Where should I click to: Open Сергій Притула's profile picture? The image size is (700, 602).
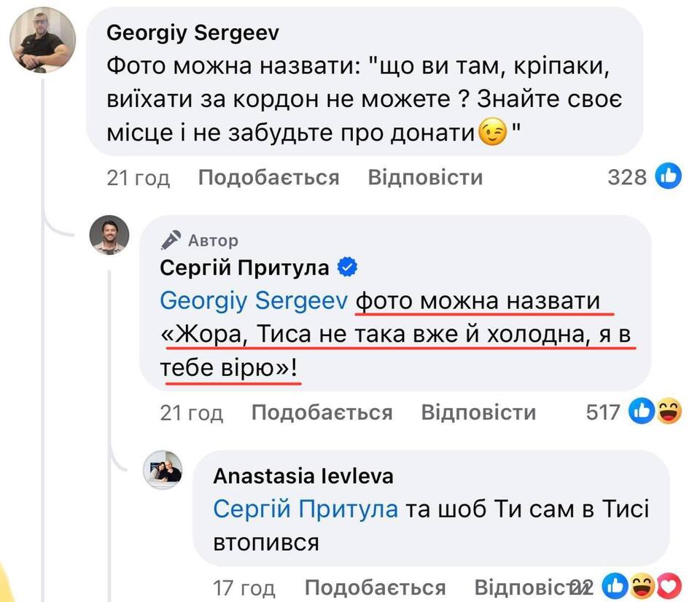pyautogui.click(x=109, y=235)
